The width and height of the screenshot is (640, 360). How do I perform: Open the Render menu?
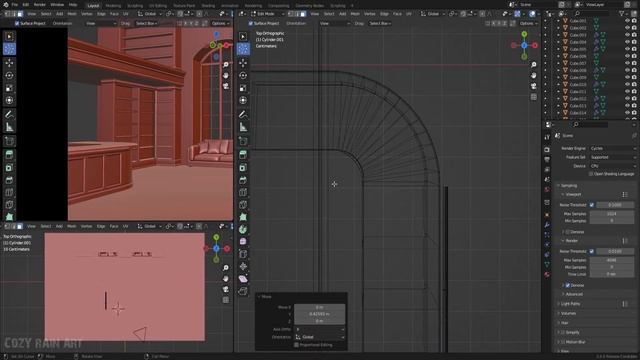click(x=40, y=4)
